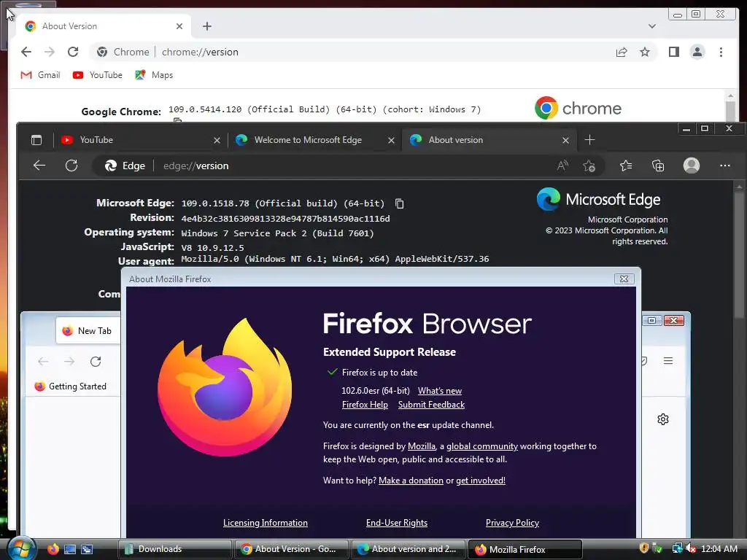Screen dimensions: 747x560
Task: Click the muted volume tray icon
Action: coord(692,549)
